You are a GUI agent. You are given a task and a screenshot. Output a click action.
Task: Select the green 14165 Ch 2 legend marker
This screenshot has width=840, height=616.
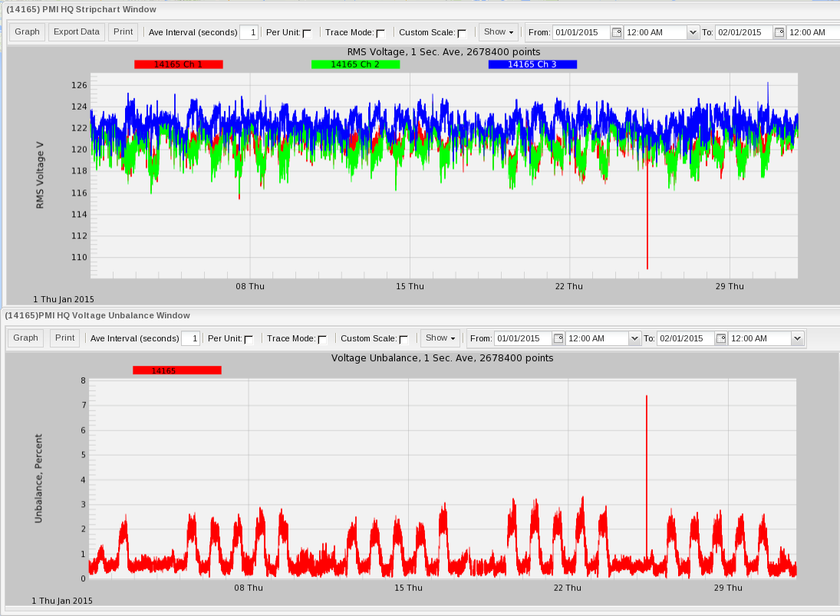356,64
